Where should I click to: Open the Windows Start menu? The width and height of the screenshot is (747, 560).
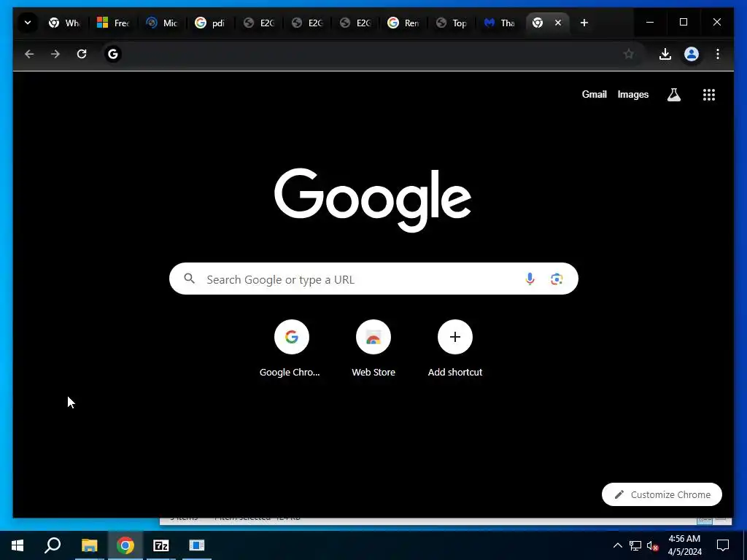[18, 545]
